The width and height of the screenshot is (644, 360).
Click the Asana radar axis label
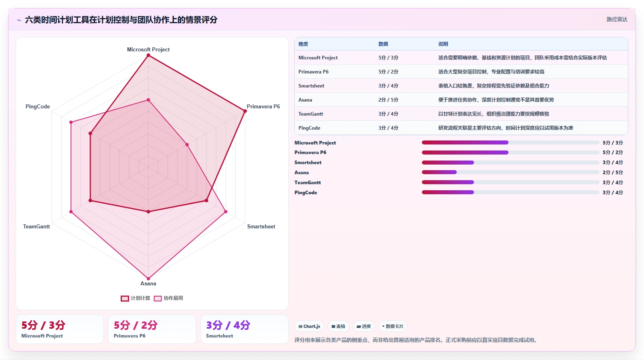(148, 283)
